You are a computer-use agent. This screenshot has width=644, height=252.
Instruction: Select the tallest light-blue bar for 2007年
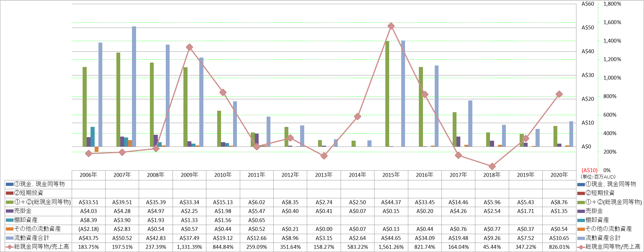[134, 86]
